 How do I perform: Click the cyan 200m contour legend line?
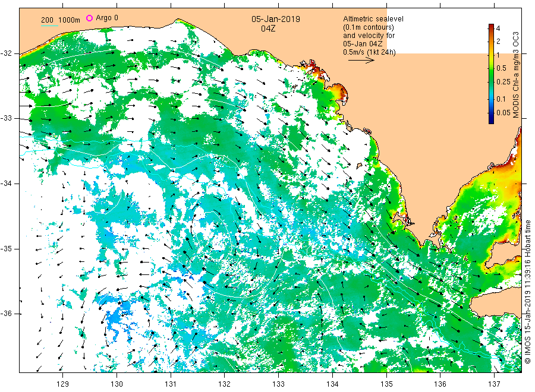pyautogui.click(x=49, y=26)
